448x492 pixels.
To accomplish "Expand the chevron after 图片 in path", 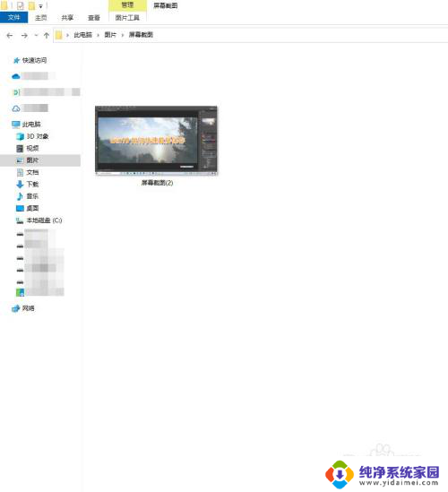I will [x=123, y=35].
